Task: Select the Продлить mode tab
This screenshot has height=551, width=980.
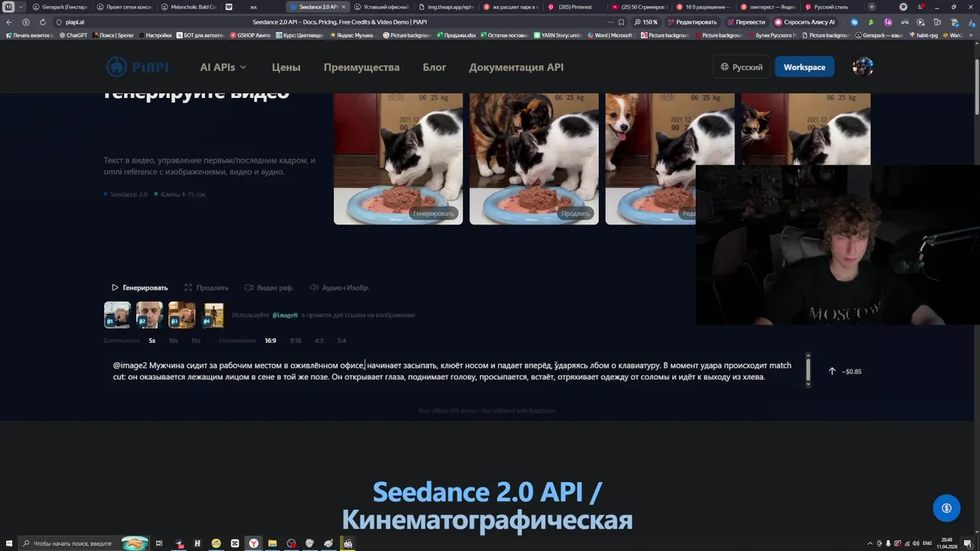Action: (x=206, y=288)
